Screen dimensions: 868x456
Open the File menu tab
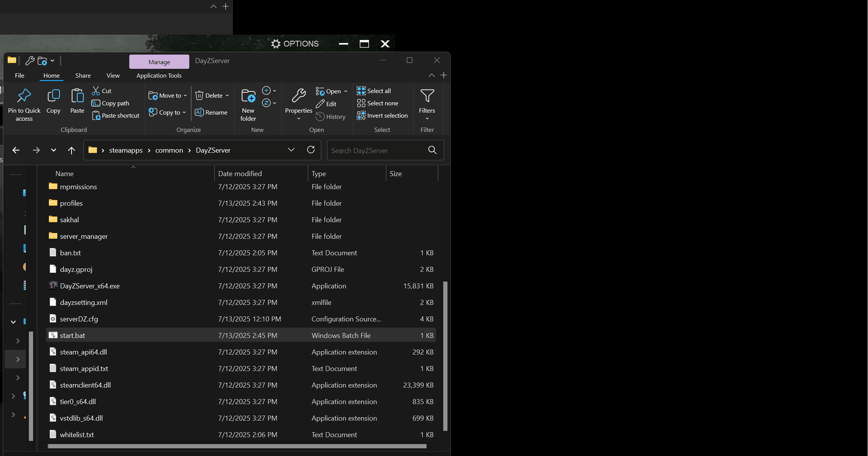(20, 75)
